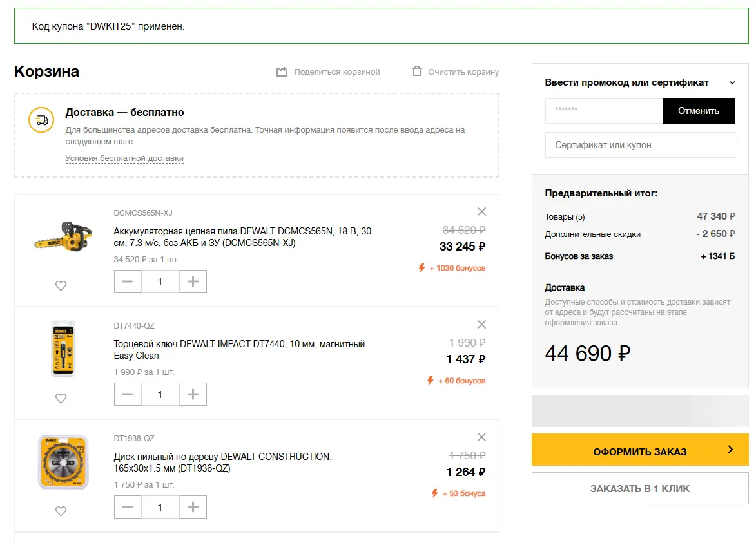Click the arrow on the ОФОРМИТЬ ЗАКАЗ button
This screenshot has height=543, width=756.
730,450
